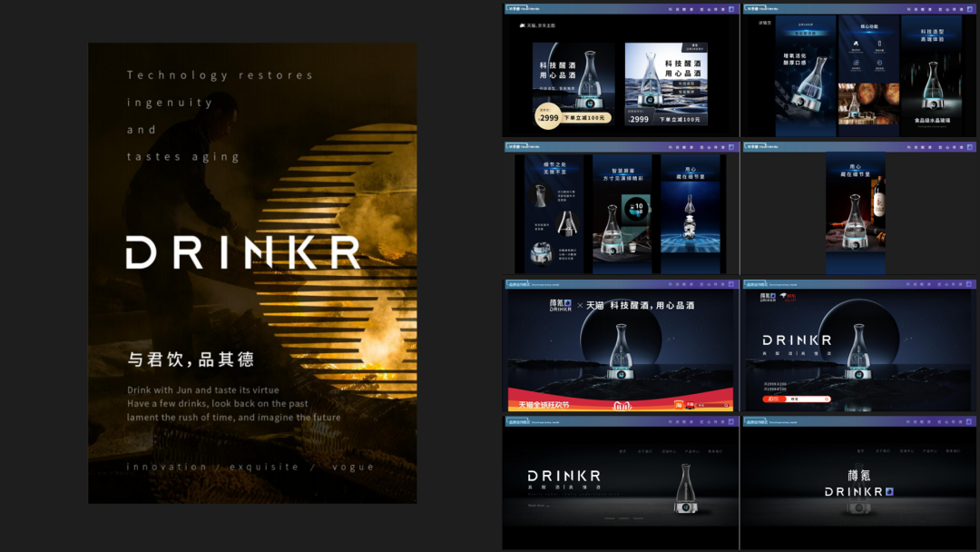This screenshot has width=980, height=552.
Task: Open the '科技造型 高端体验' detail panel
Action: (x=932, y=75)
